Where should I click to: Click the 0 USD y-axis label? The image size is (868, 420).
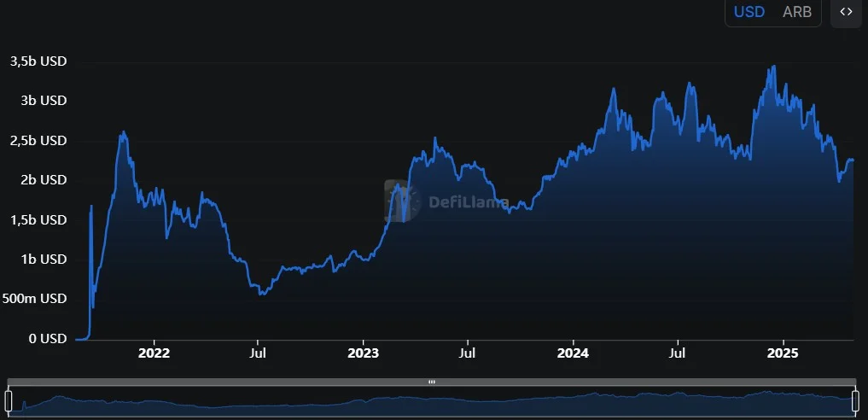[x=48, y=338]
